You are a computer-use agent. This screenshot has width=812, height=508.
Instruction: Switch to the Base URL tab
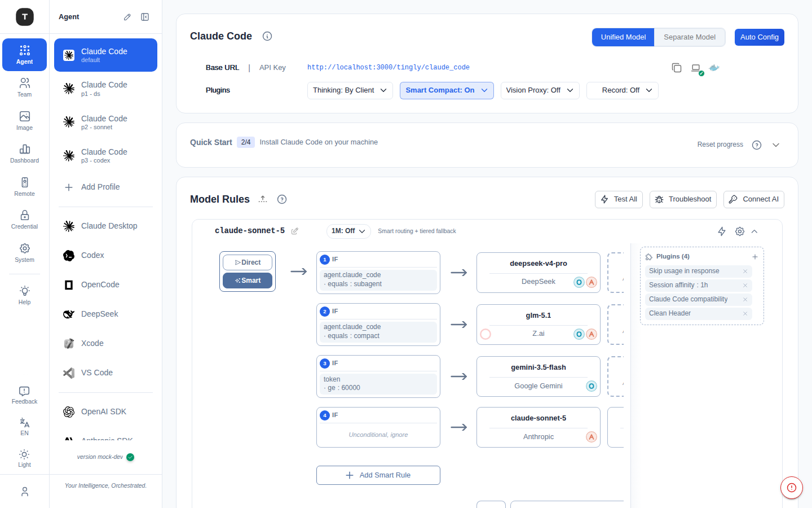tap(222, 68)
